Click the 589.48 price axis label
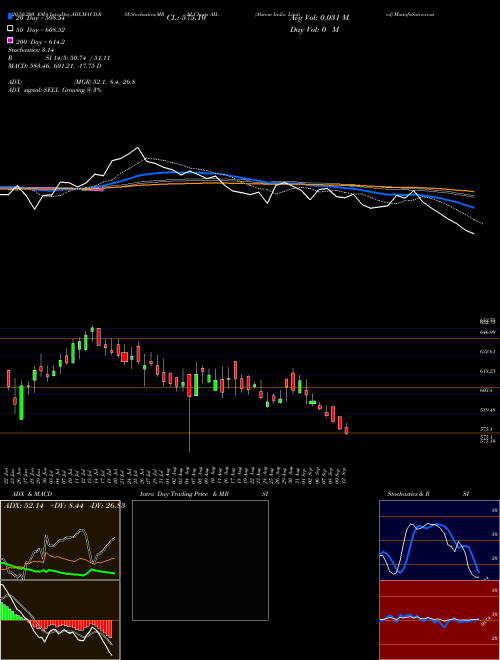500x660 pixels. [x=487, y=410]
